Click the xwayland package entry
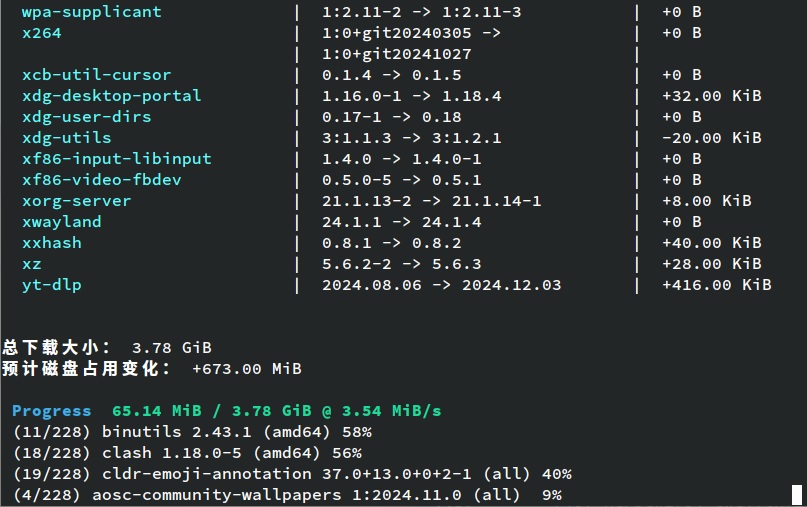Image resolution: width=807 pixels, height=507 pixels. [61, 222]
